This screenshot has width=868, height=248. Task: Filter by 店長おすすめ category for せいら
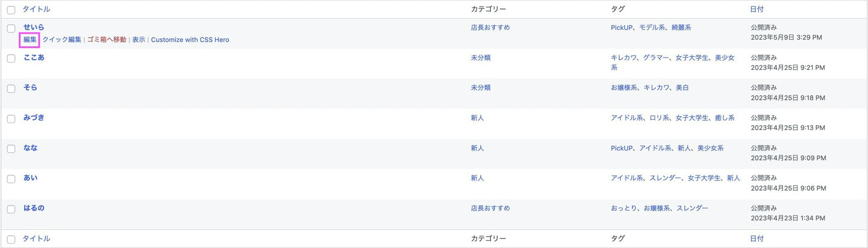tap(490, 27)
